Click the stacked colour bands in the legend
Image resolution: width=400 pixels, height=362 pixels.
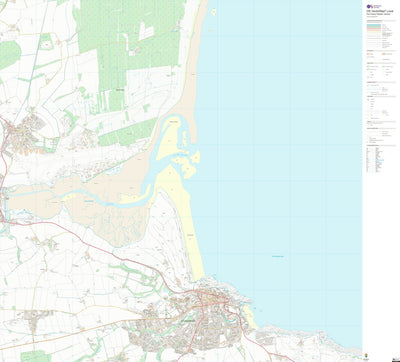(x=374, y=27)
